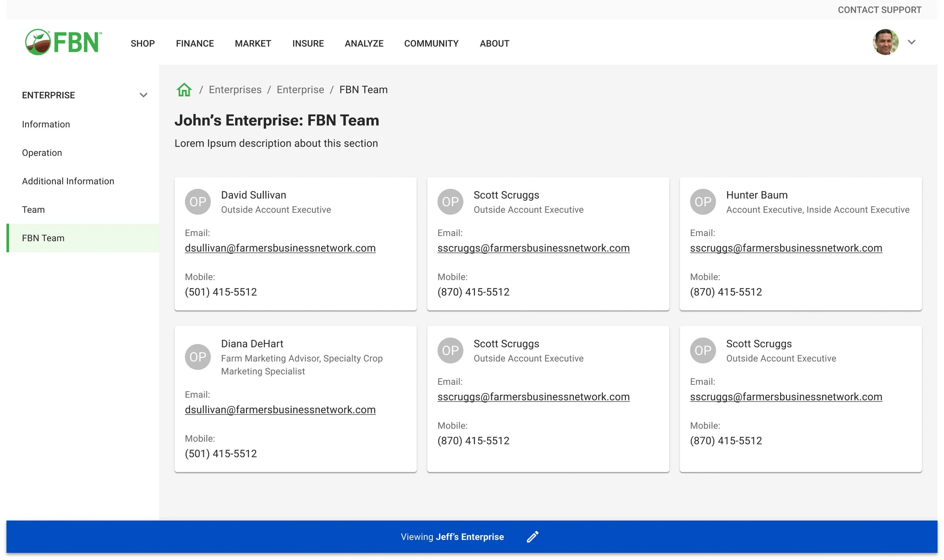Click the user profile photo
Screen dimensions: 944x560
coord(885,42)
